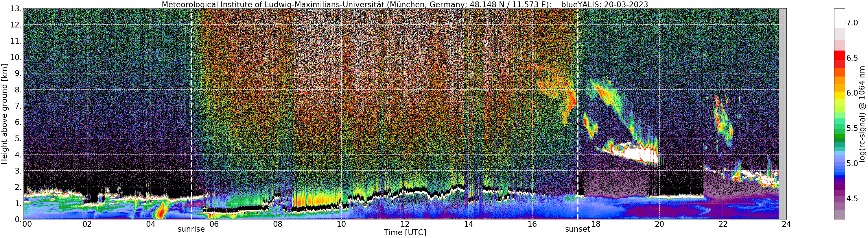Click the height axis tick label 6.

coord(18,122)
